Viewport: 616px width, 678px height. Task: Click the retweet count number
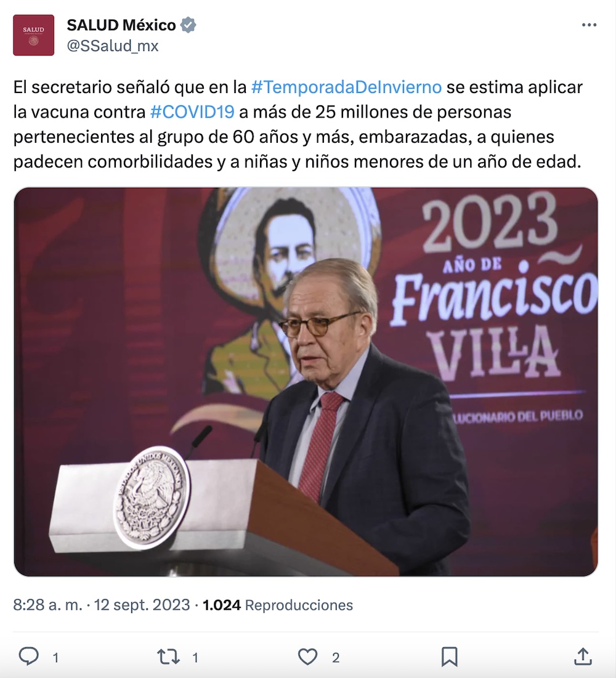coord(195,658)
